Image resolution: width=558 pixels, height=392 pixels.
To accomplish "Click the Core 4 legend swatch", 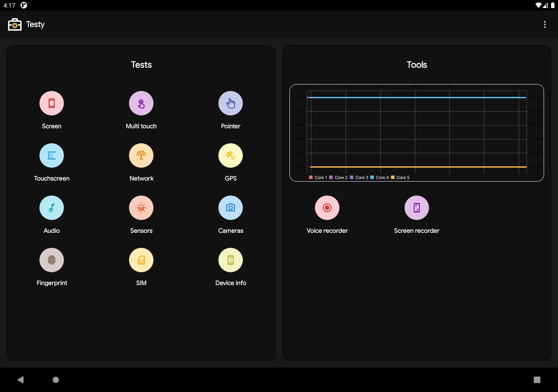I will coord(372,177).
